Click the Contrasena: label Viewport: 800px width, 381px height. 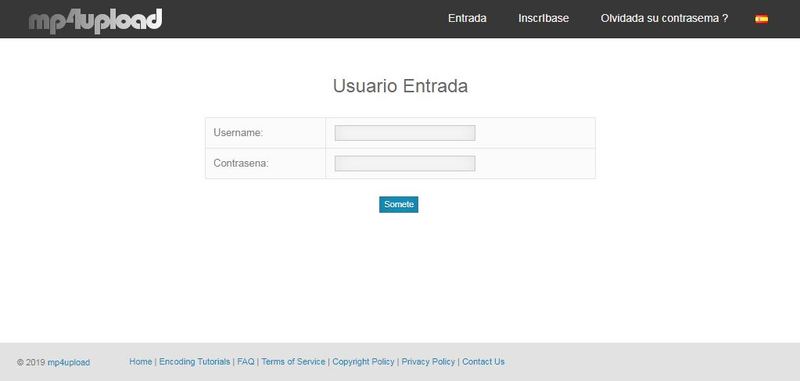click(x=241, y=163)
